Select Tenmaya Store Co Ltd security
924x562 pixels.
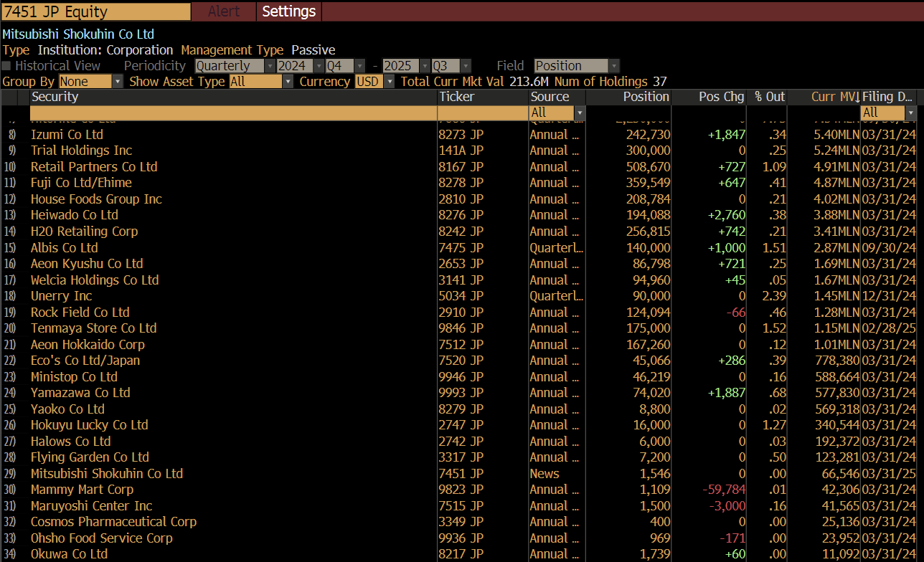click(x=93, y=328)
